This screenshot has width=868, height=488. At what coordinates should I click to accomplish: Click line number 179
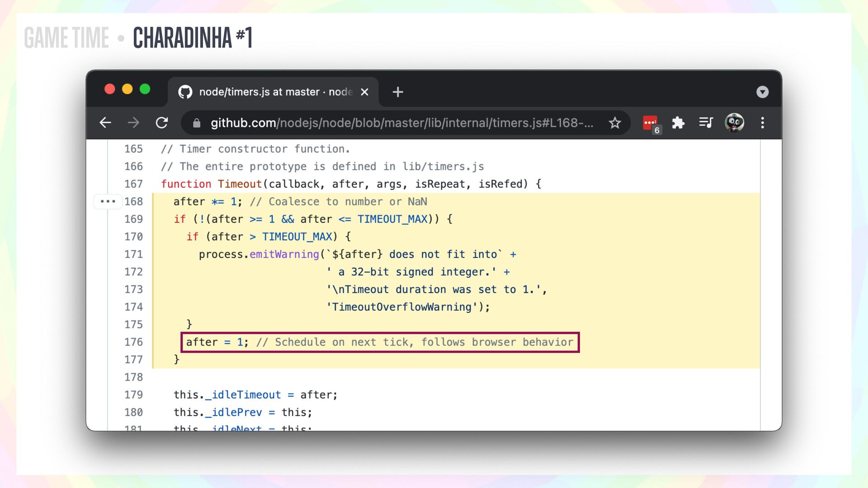click(133, 395)
